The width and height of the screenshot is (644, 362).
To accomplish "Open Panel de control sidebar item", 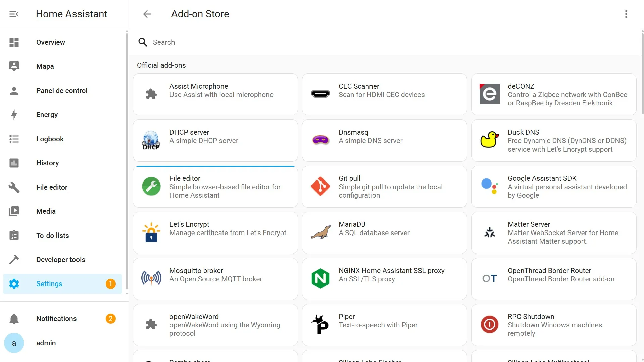I will coord(62,91).
